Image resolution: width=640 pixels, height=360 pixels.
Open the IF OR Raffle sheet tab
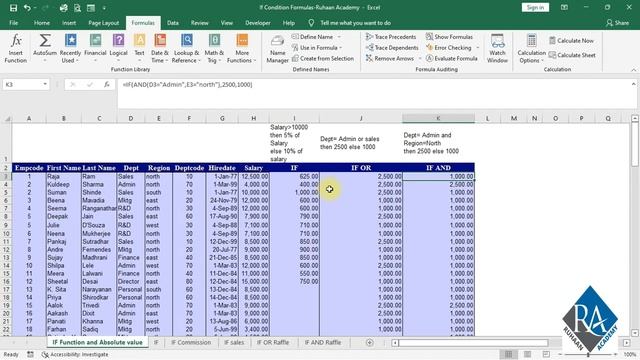pos(273,342)
